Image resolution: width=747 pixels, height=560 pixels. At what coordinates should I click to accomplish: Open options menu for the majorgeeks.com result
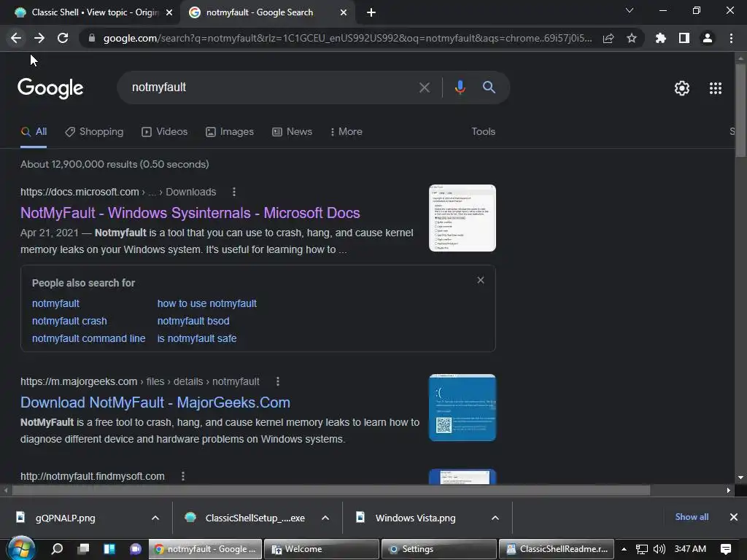pos(278,381)
